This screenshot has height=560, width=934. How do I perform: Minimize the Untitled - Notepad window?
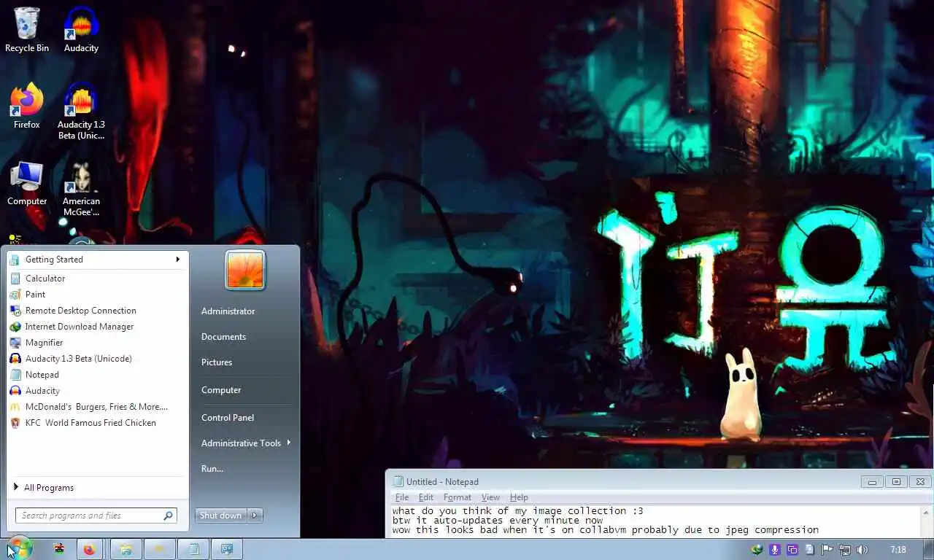coord(871,481)
